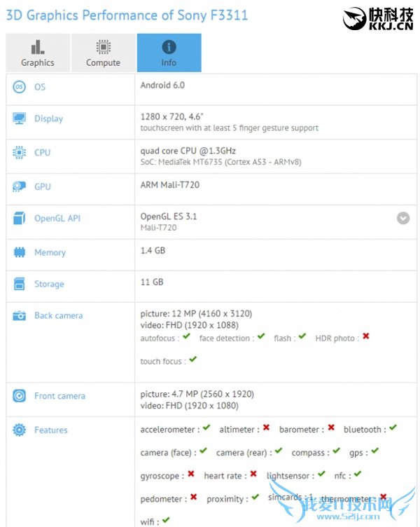The image size is (420, 527).
Task: Expand the OpenGL ES 3.1 details arrow
Action: (x=403, y=218)
